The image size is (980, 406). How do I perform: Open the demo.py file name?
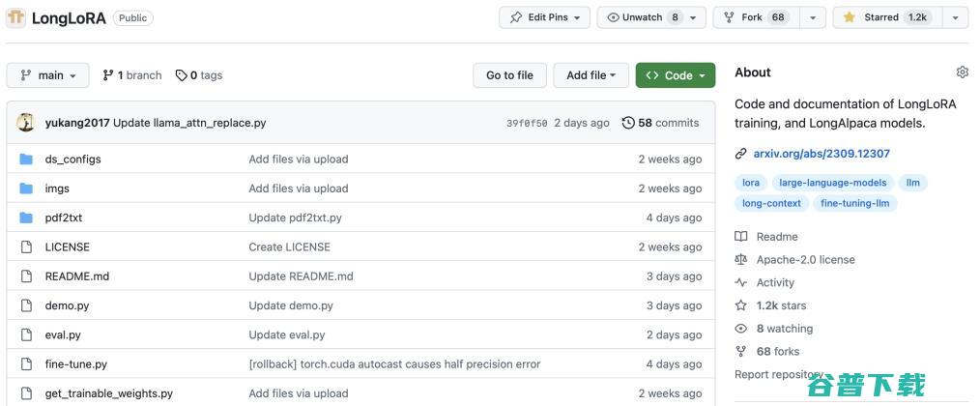click(67, 305)
